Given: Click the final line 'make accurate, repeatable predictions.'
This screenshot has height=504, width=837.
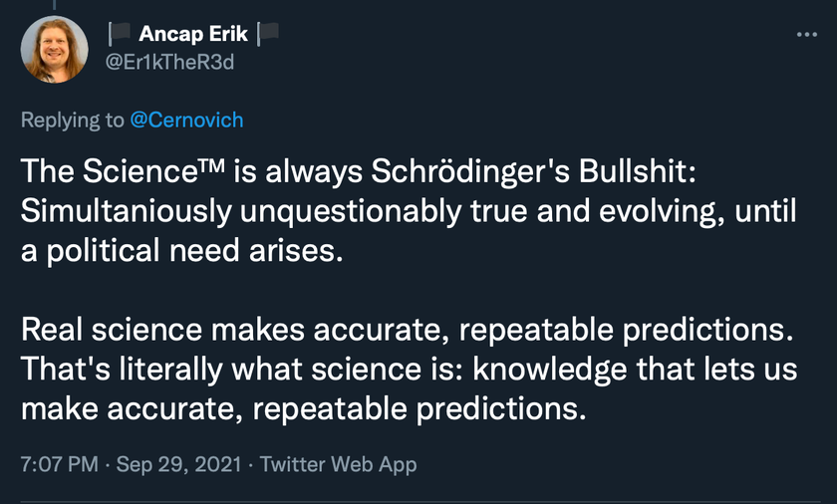Looking at the screenshot, I should point(304,409).
